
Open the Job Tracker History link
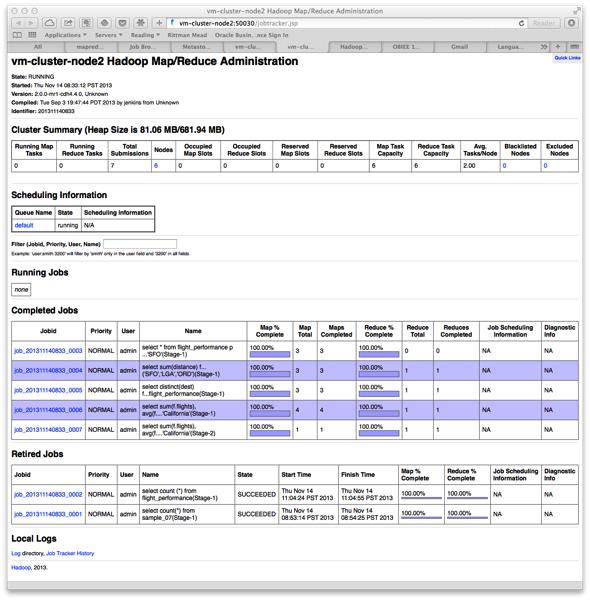tap(70, 553)
